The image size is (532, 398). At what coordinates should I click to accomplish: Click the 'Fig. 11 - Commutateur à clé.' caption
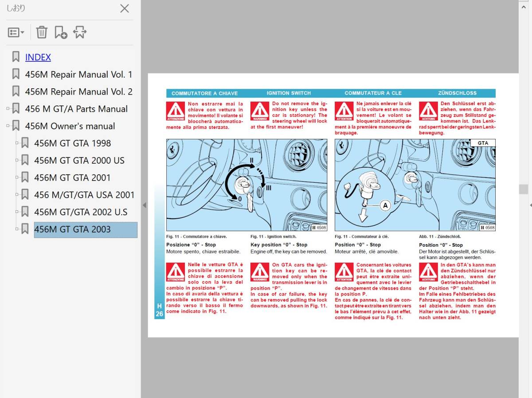click(x=362, y=236)
